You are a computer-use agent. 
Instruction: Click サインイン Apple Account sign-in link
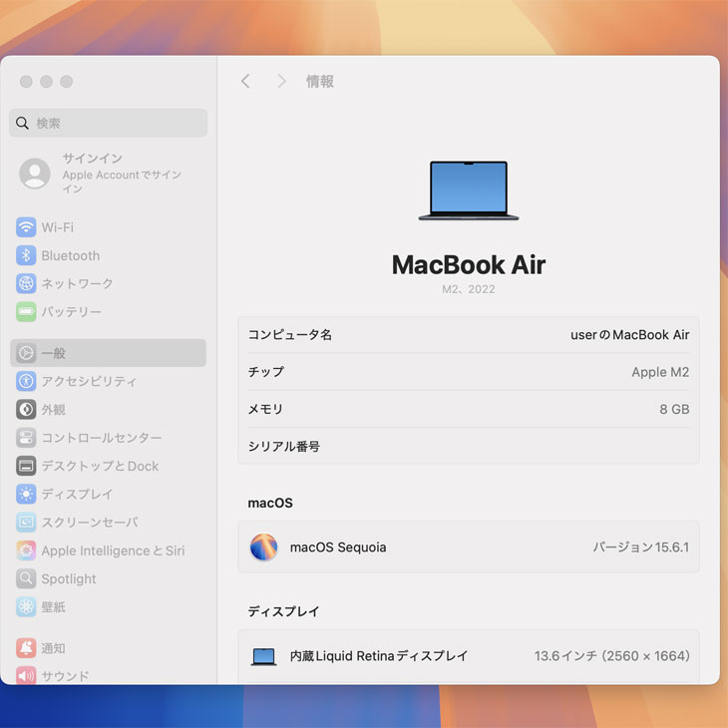[x=122, y=174]
